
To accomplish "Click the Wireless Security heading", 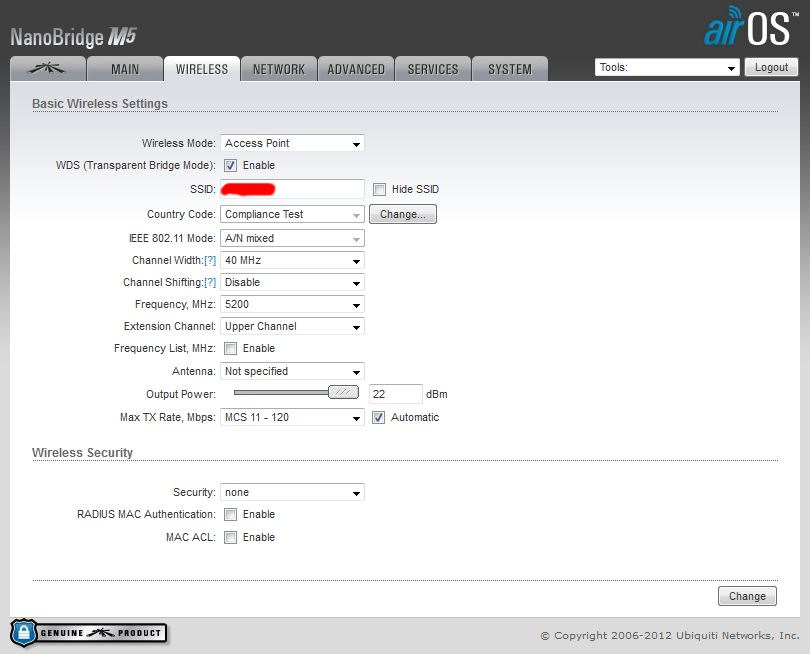I will 83,453.
